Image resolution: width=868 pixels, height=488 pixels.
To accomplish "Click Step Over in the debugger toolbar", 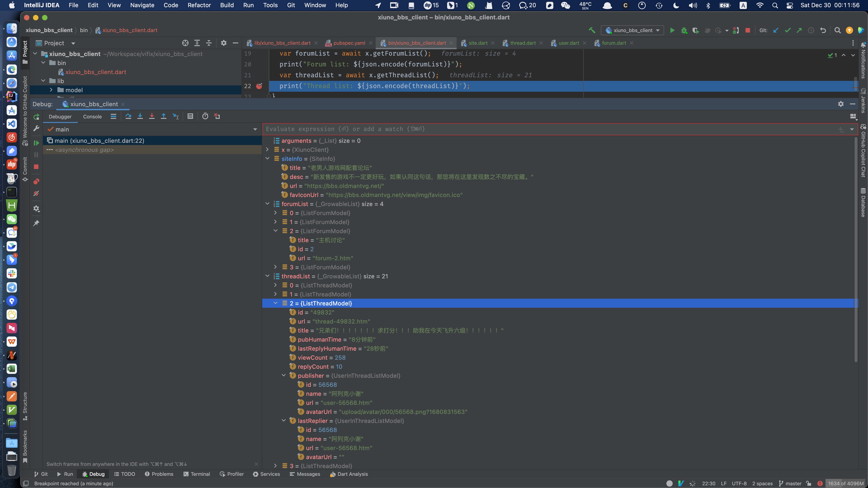I will (x=128, y=116).
